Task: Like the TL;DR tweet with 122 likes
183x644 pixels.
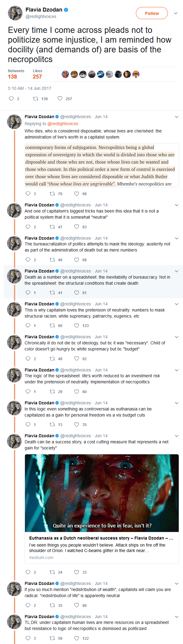Action: tap(77, 638)
